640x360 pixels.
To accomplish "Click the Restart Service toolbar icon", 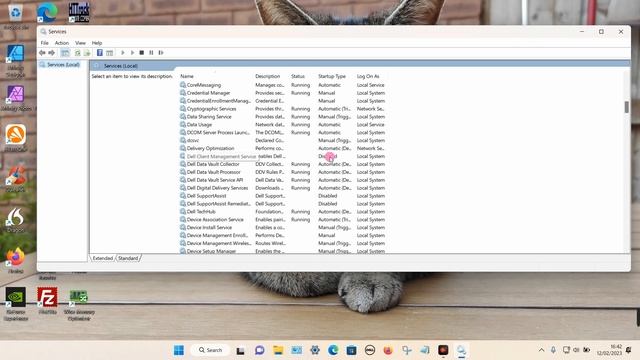I will [x=161, y=53].
